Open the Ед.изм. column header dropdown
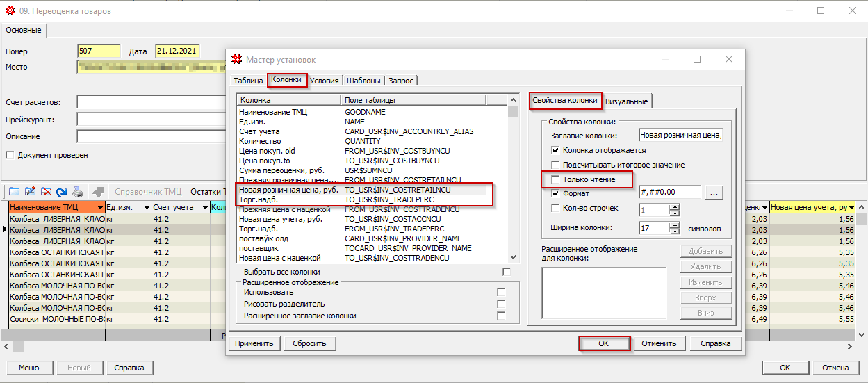The width and height of the screenshot is (868, 383). tap(147, 208)
